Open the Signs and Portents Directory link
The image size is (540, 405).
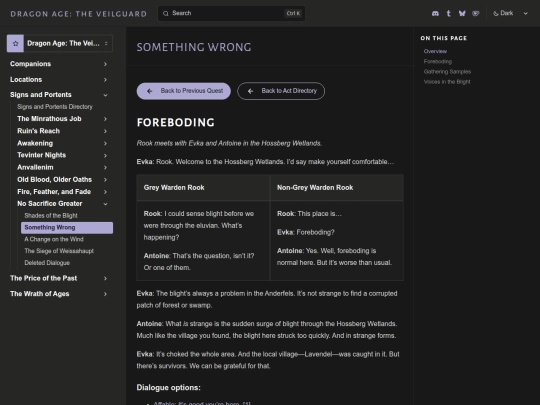[x=55, y=107]
